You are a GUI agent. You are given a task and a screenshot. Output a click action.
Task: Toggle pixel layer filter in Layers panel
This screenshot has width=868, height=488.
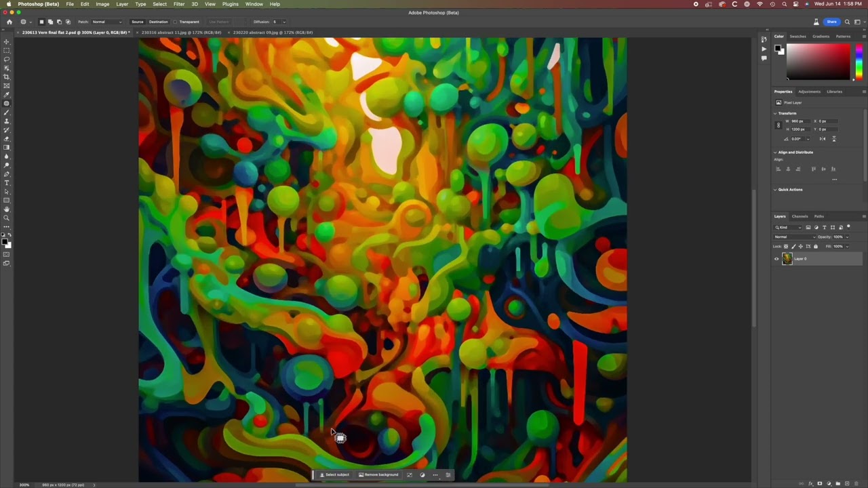[808, 227]
